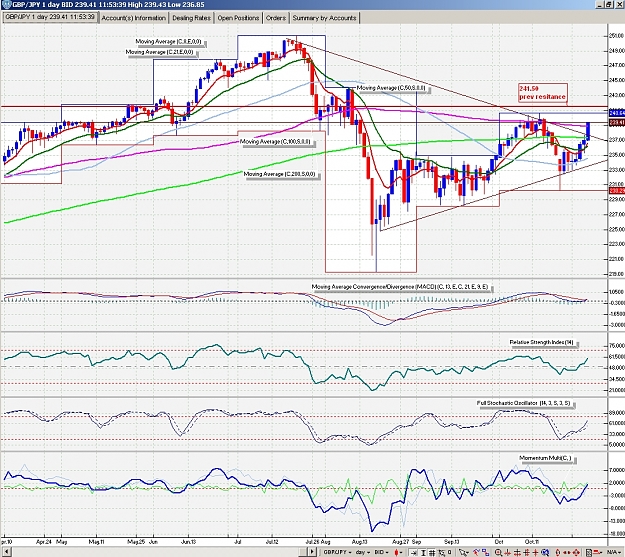Click the red vertical compress icon

click(x=507, y=553)
